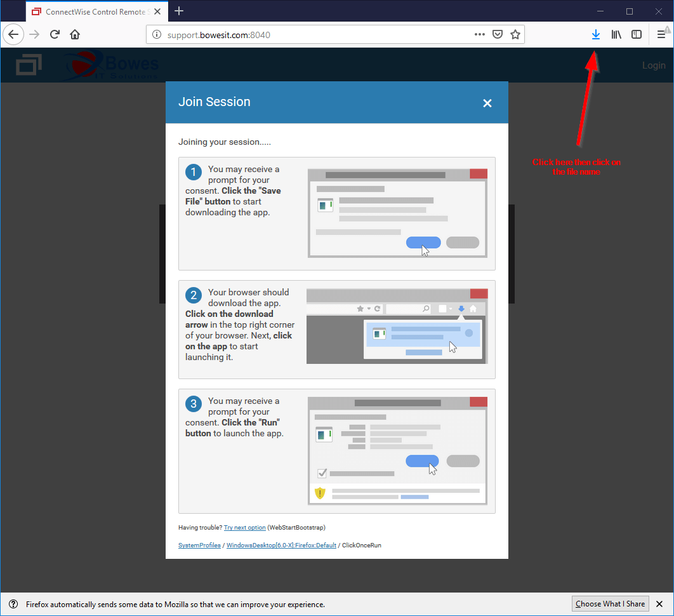Click the (WebStartBootstrap) text
The image size is (674, 616).
tap(296, 527)
